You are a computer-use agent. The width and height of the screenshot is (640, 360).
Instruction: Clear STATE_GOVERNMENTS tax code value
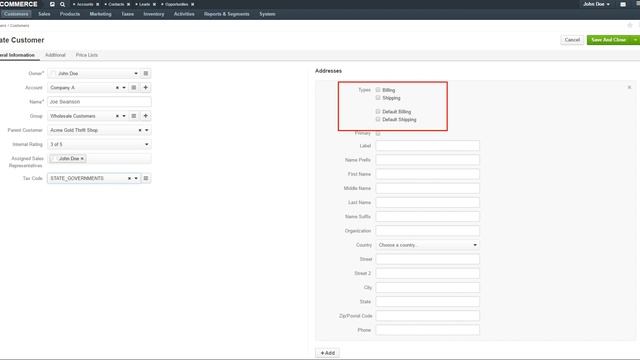point(129,178)
